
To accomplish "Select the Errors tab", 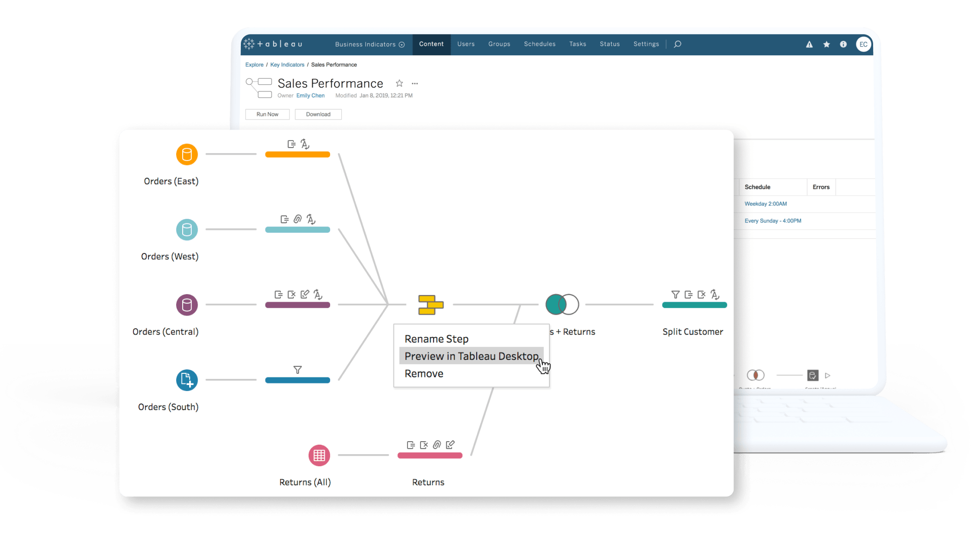I will tap(821, 187).
